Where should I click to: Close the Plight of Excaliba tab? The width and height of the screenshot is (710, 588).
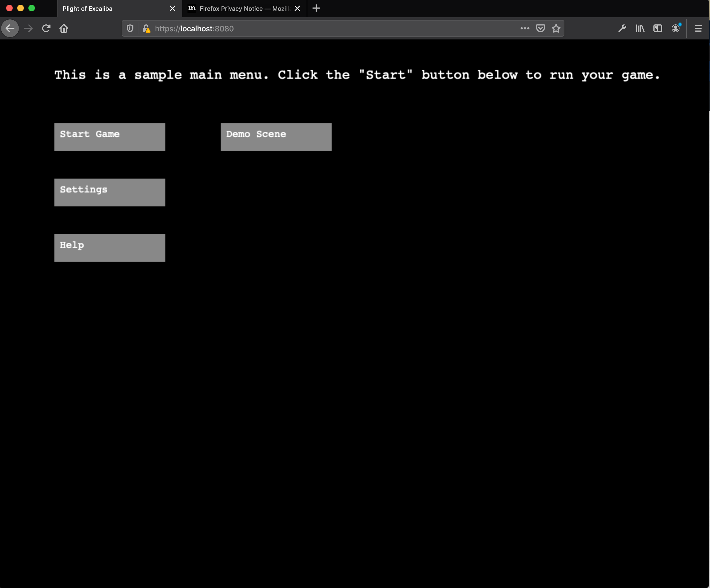(173, 8)
